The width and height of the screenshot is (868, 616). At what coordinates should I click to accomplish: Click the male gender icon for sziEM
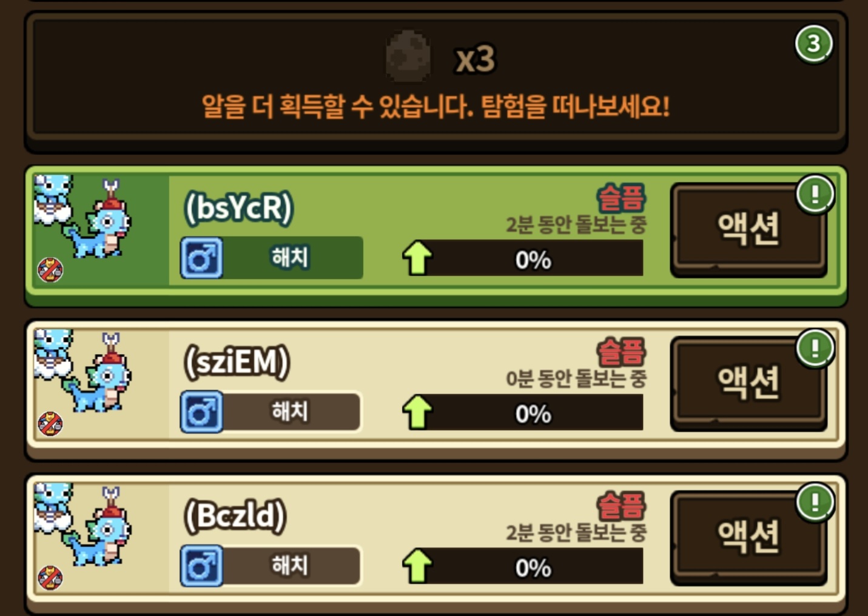[x=201, y=412]
